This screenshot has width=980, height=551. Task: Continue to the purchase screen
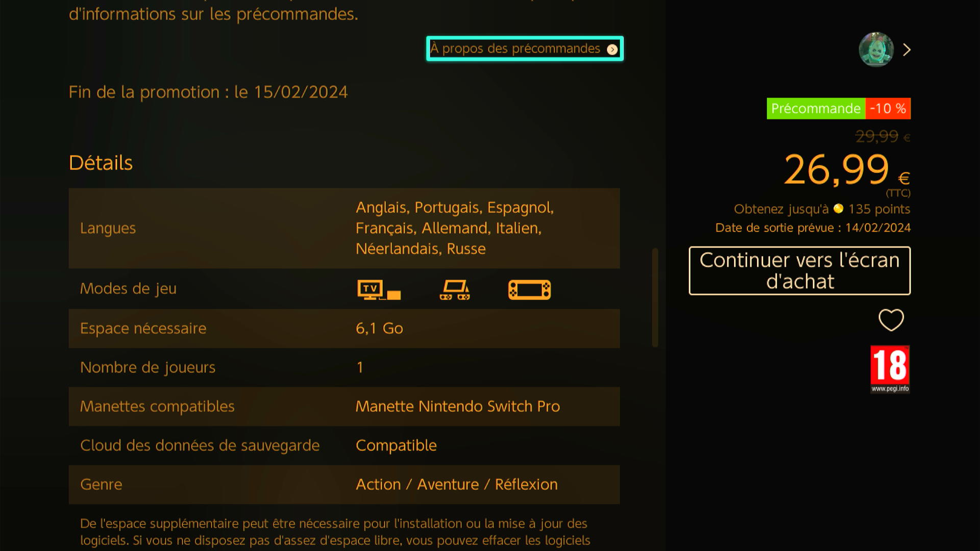(x=799, y=270)
